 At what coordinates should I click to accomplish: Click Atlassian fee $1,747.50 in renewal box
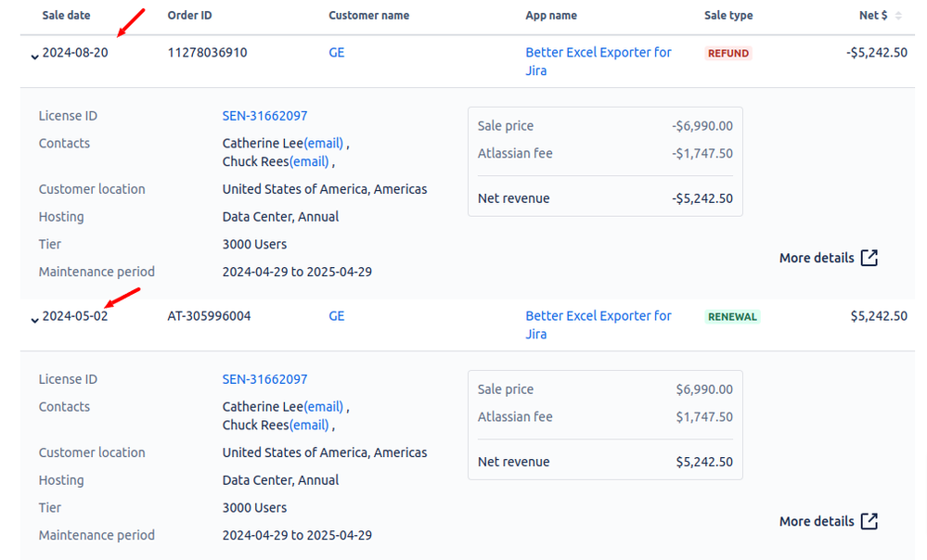[704, 417]
